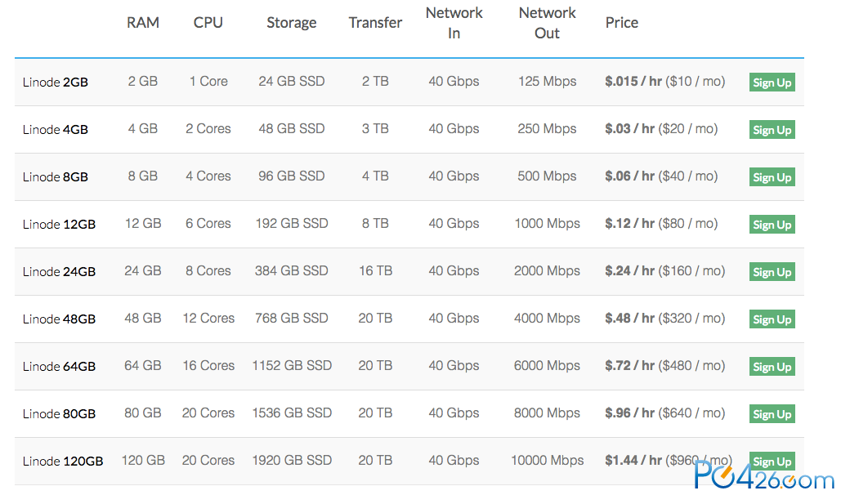Click the CPU column header

point(208,23)
